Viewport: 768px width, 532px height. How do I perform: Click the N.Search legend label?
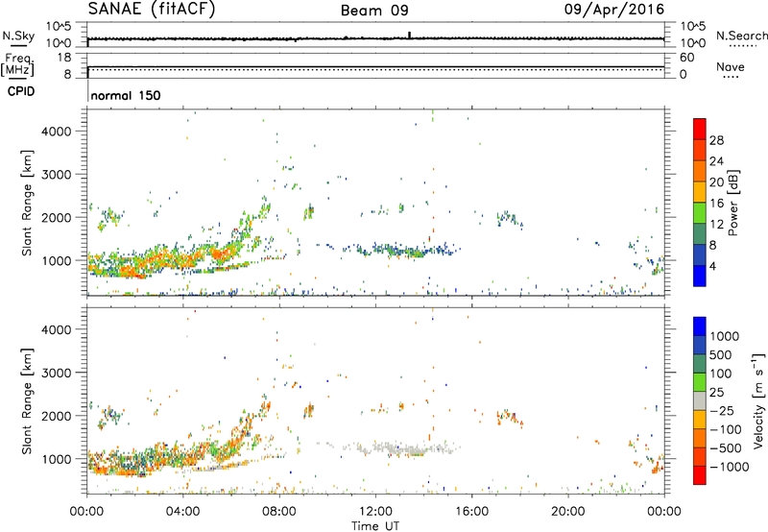[741, 36]
